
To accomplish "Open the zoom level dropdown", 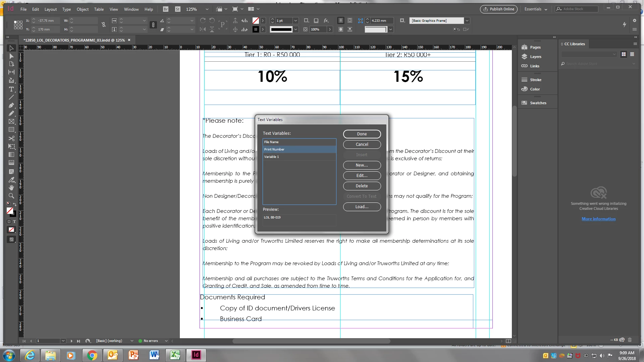I will [207, 9].
